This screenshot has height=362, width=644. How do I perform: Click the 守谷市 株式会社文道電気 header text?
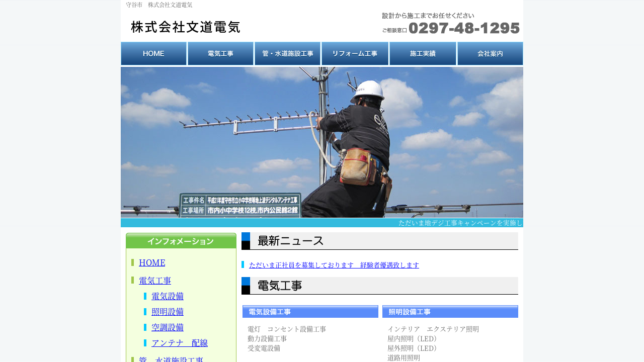point(159,5)
